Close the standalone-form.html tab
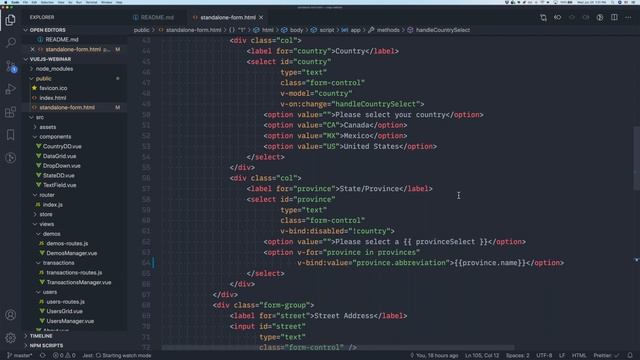 pyautogui.click(x=261, y=18)
